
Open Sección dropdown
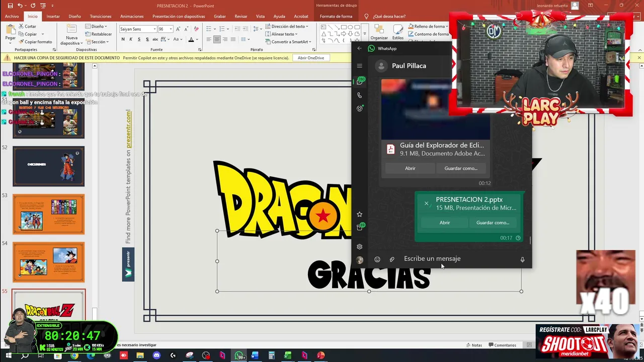96,42
